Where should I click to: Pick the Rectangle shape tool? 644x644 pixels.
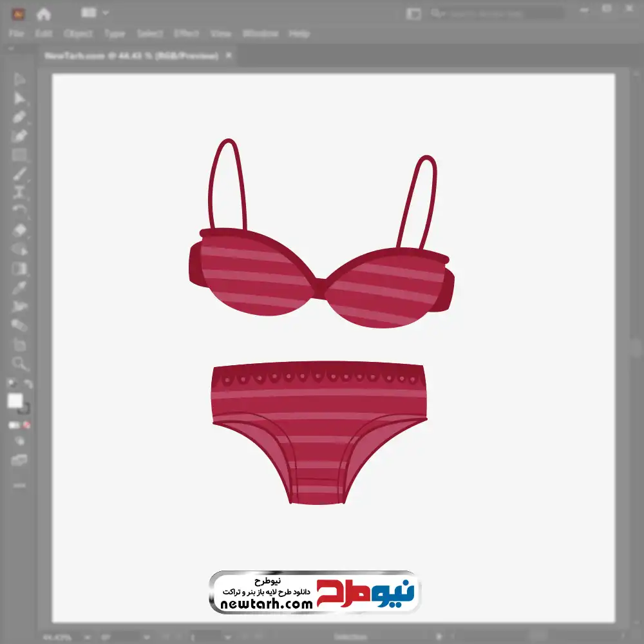point(19,155)
